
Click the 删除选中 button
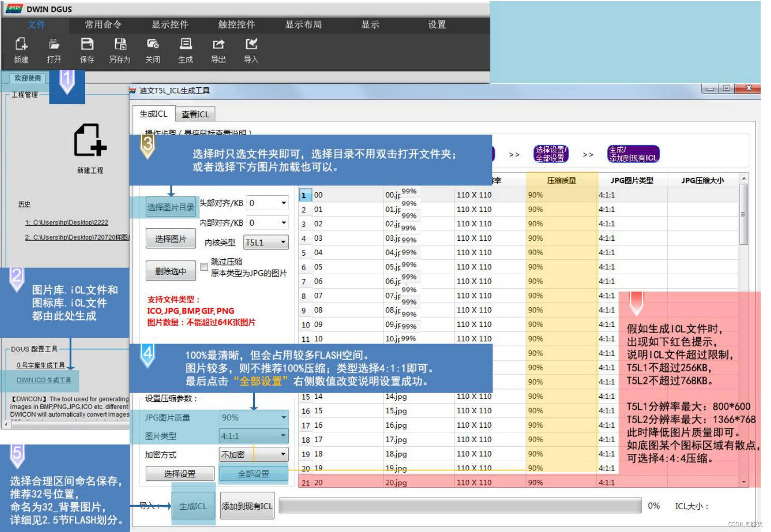(x=171, y=271)
